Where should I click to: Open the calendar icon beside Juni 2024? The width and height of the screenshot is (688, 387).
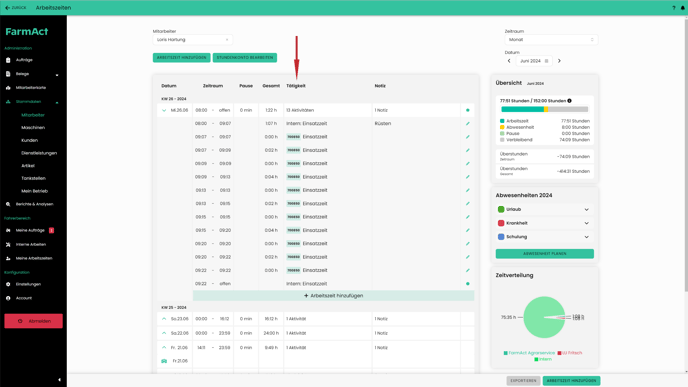pos(546,61)
